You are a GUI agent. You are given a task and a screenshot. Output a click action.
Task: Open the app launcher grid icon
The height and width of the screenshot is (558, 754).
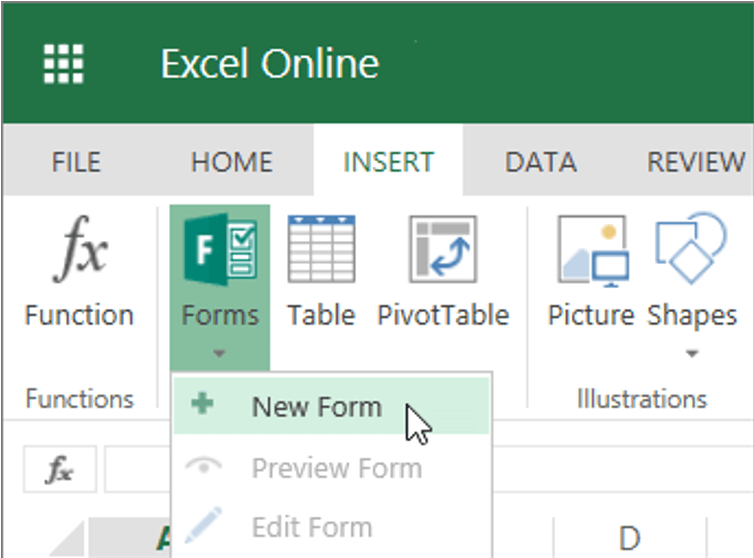[x=63, y=64]
